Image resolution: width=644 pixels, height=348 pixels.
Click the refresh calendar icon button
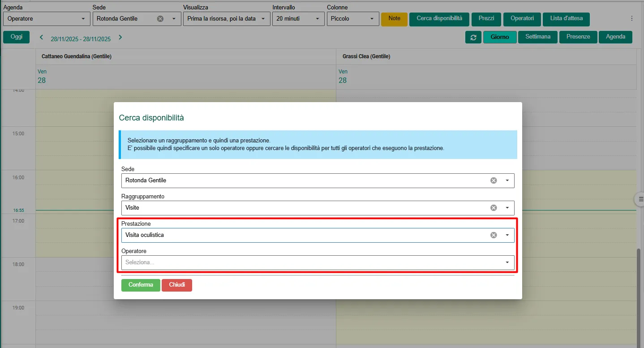click(x=473, y=37)
